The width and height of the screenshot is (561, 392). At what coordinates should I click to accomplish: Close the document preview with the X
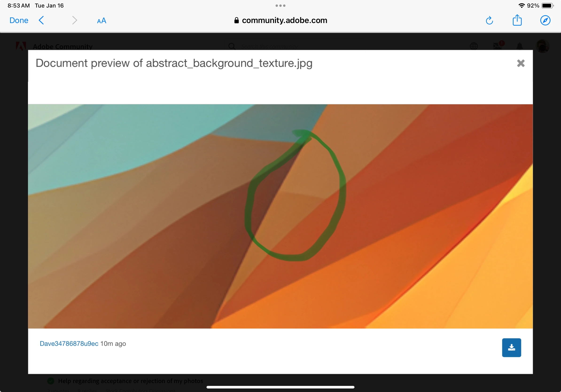coord(521,63)
